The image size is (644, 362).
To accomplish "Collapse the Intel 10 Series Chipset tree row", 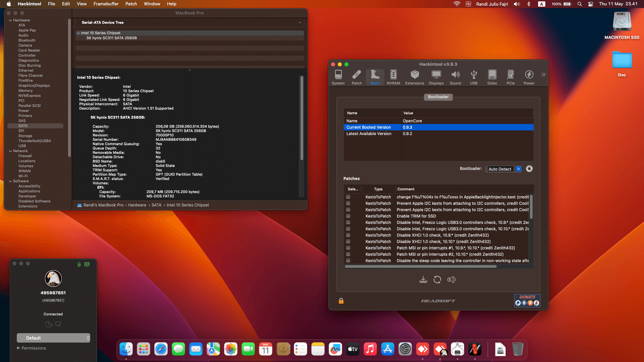I will 78,33.
